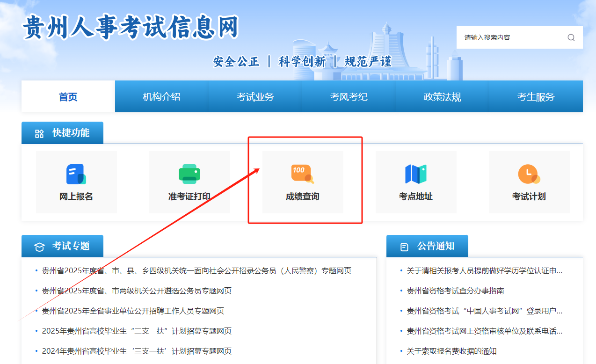Go to the 政策法规 navigation item
The image size is (596, 364).
point(442,97)
